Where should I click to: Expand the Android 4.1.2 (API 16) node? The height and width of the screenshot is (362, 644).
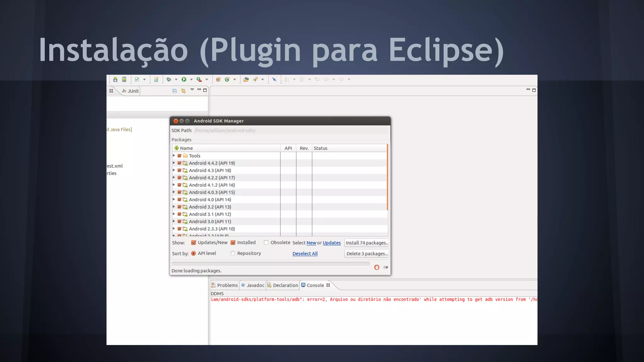point(174,185)
